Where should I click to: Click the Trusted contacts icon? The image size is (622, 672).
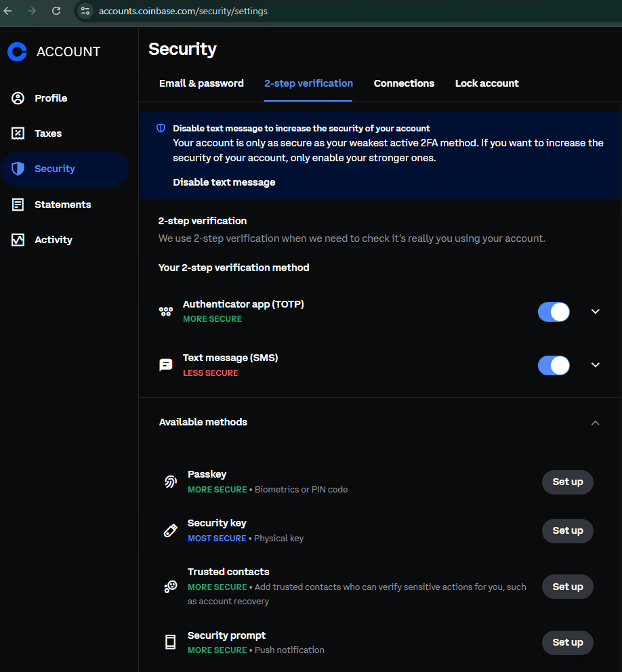(x=170, y=586)
